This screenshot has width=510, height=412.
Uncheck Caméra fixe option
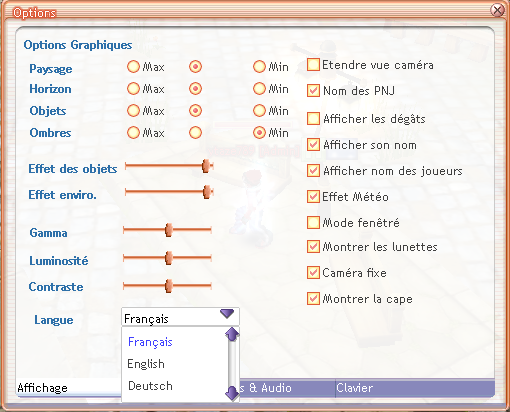[313, 273]
